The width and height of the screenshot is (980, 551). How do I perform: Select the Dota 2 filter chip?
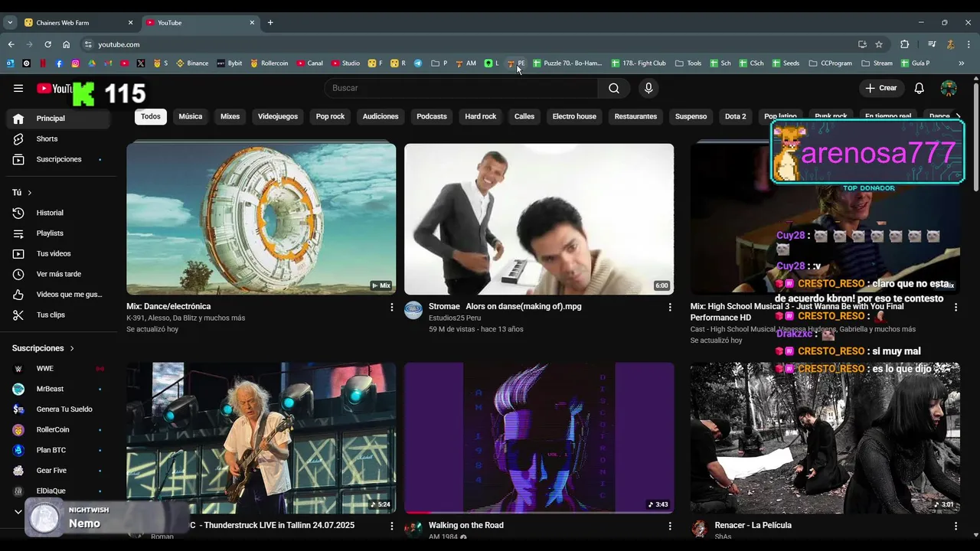[736, 116]
